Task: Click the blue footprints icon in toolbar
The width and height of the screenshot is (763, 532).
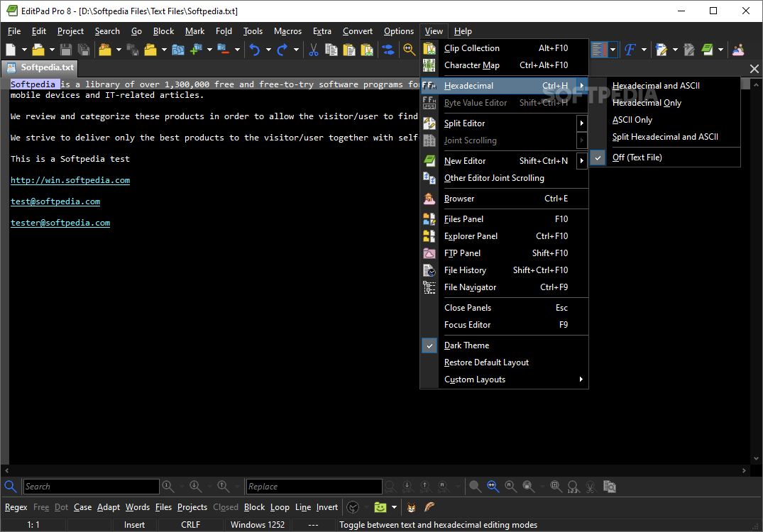Action: click(x=388, y=50)
